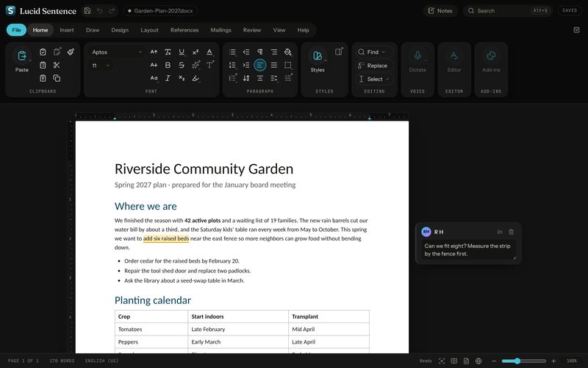Image resolution: width=588 pixels, height=368 pixels.
Task: Expand the Find dropdown arrow
Action: pyautogui.click(x=384, y=52)
